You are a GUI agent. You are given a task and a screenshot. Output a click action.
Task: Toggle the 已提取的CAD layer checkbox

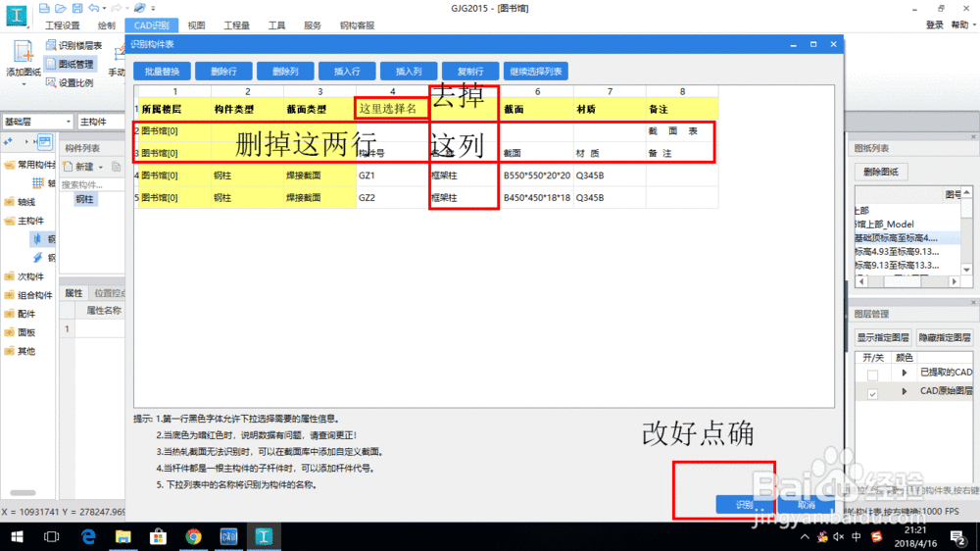(x=872, y=375)
